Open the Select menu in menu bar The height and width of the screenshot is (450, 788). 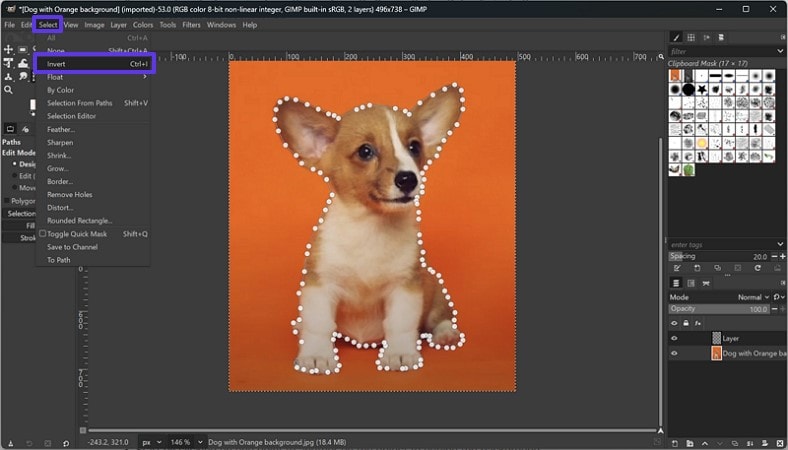(x=48, y=25)
